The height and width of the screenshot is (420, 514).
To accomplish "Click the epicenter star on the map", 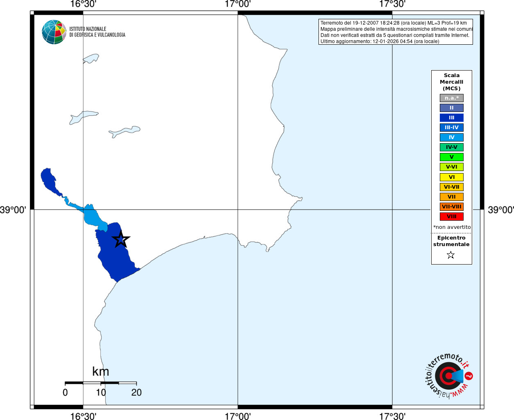I will coord(121,239).
